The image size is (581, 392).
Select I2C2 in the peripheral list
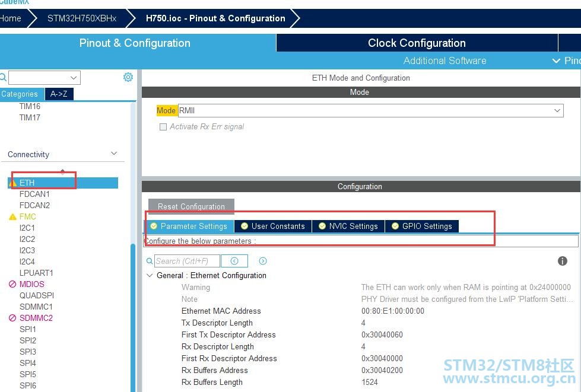click(27, 239)
